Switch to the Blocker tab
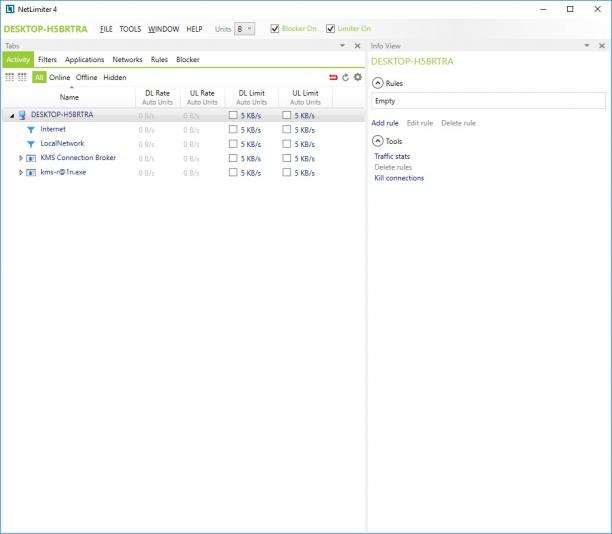Image resolution: width=612 pixels, height=534 pixels. tap(188, 59)
